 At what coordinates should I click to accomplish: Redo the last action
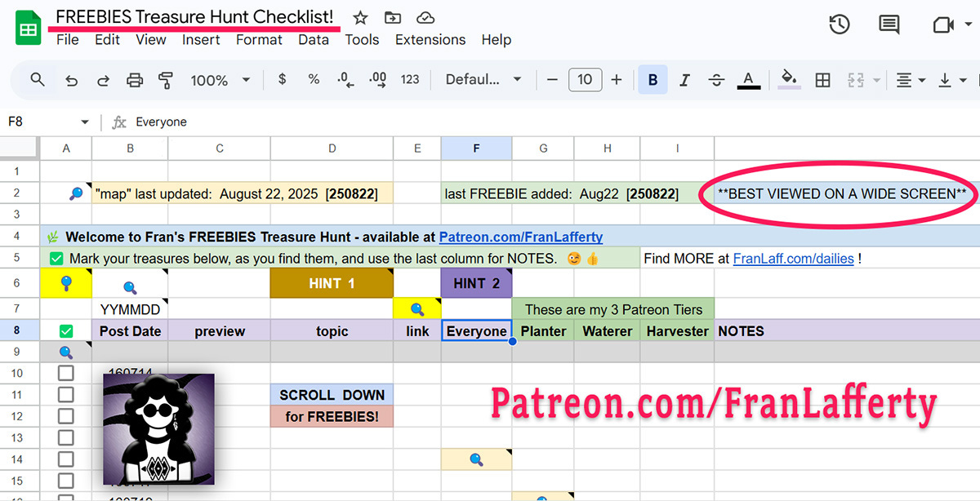(104, 80)
